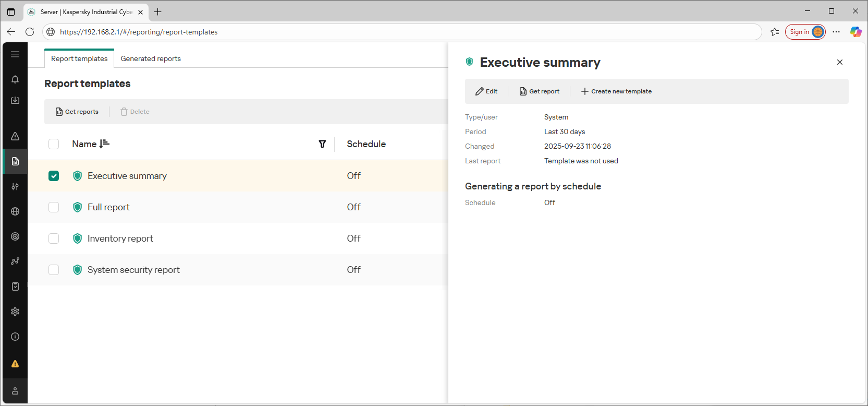Viewport: 868px width, 406px height.
Task: Open the user account icon in sidebar
Action: (15, 391)
